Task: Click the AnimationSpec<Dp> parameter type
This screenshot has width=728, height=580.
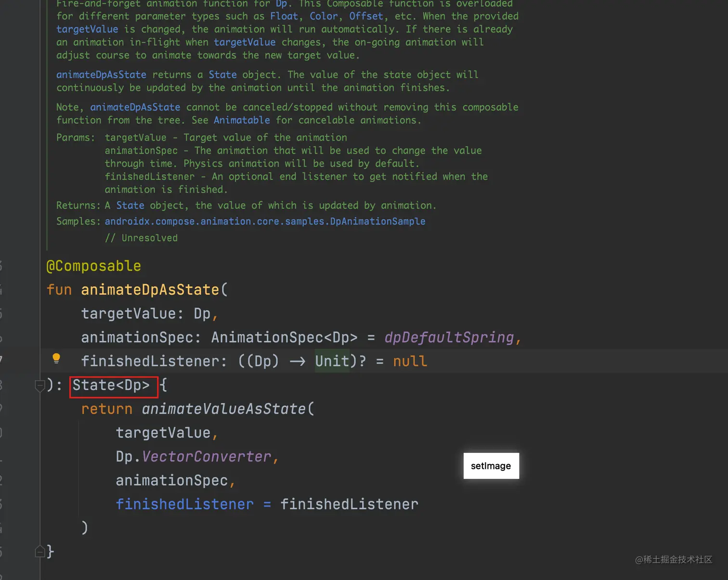Action: tap(284, 337)
